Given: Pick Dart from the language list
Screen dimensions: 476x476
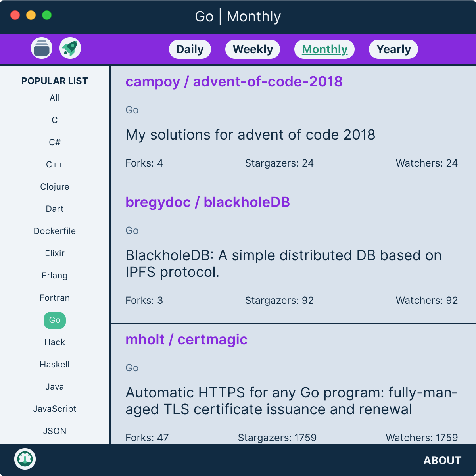Looking at the screenshot, I should point(55,209).
